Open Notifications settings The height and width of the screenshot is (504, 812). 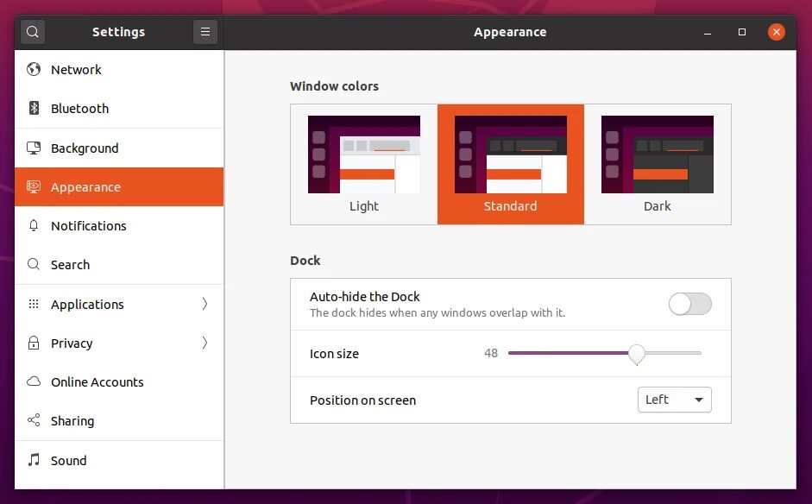pyautogui.click(x=119, y=226)
